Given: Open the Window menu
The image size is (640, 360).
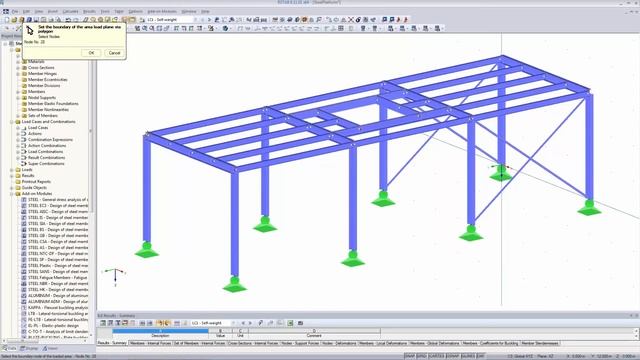Looking at the screenshot, I should [x=189, y=11].
